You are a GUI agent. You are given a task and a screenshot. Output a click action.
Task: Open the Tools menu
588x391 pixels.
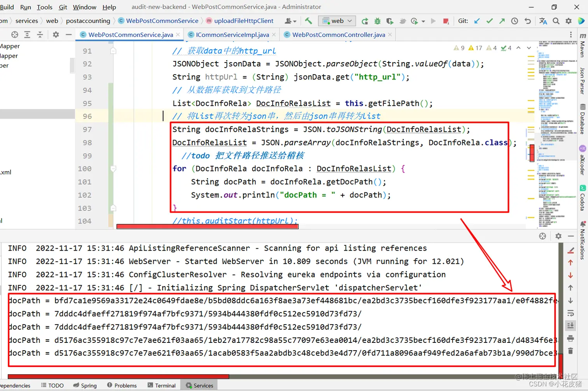click(45, 7)
